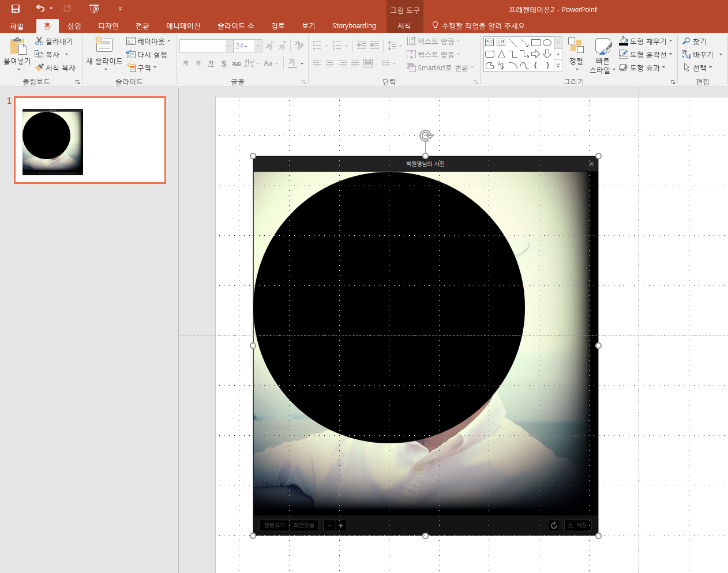Open the 복사 dropdown arrow
The image size is (728, 573).
(66, 55)
